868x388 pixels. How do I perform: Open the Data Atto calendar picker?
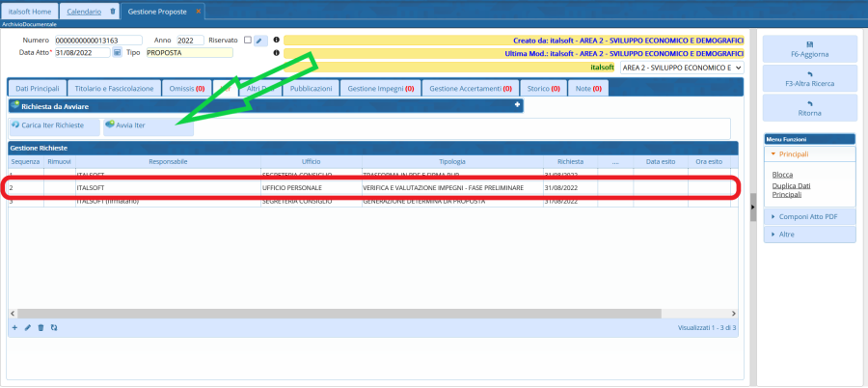click(x=118, y=52)
